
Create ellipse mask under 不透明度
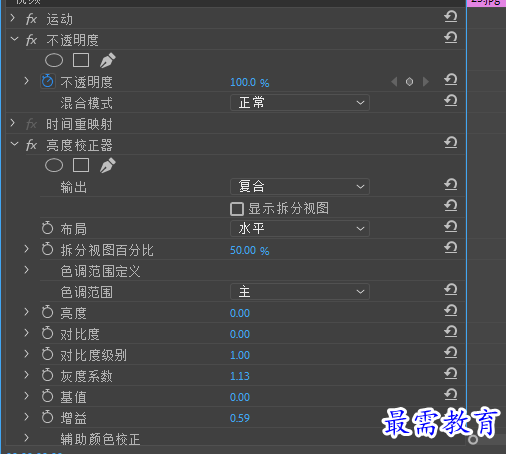54,61
